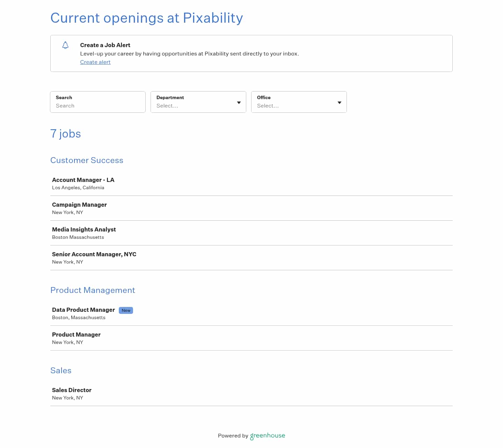Click the Product Management section heading

point(93,290)
